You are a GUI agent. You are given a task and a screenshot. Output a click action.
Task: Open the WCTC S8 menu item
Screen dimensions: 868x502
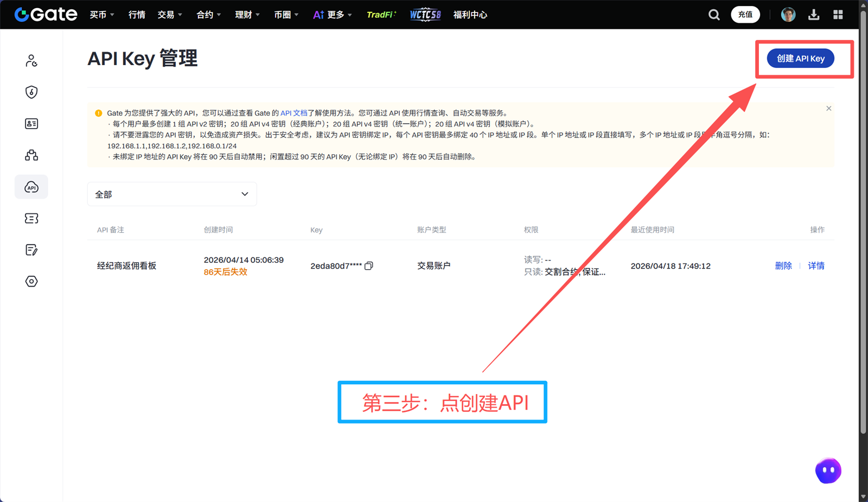[425, 15]
